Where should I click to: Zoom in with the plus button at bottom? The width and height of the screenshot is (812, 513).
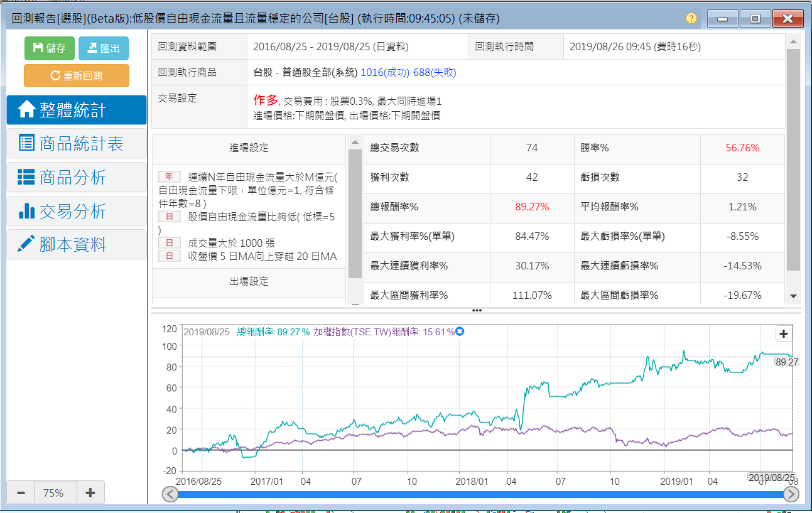90,493
